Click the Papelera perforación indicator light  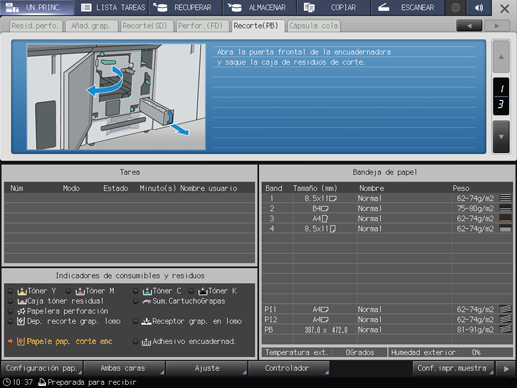pyautogui.click(x=11, y=311)
